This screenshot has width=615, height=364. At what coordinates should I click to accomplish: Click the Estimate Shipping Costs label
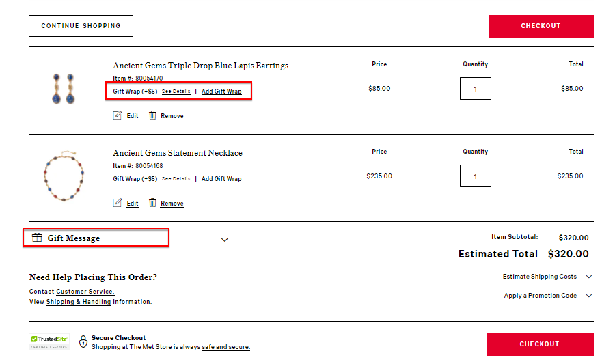[x=540, y=277]
